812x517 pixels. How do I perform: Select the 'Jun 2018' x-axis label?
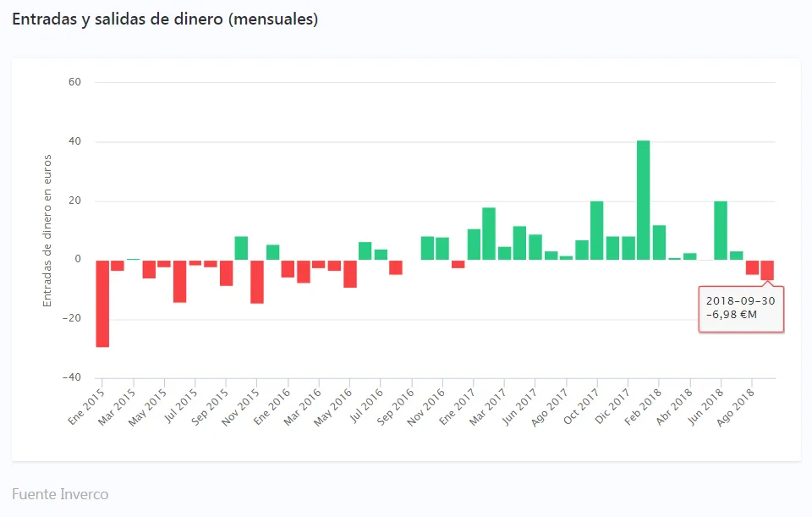(x=706, y=403)
